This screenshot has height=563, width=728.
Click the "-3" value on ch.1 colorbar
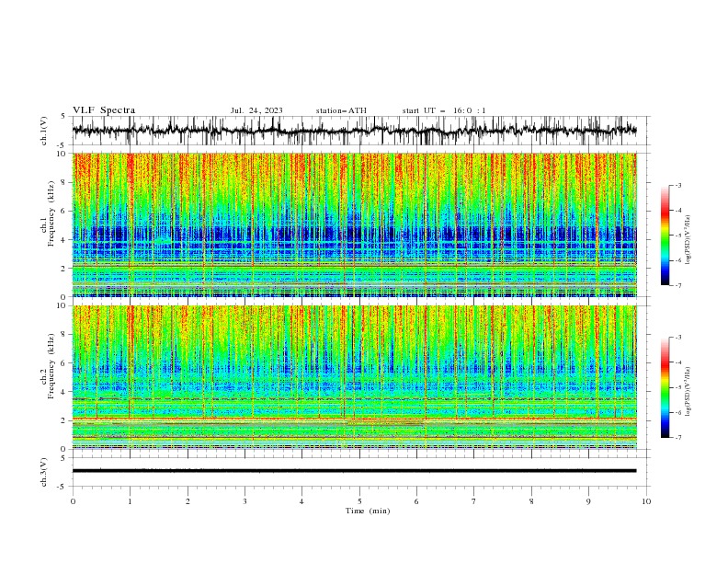coord(678,185)
